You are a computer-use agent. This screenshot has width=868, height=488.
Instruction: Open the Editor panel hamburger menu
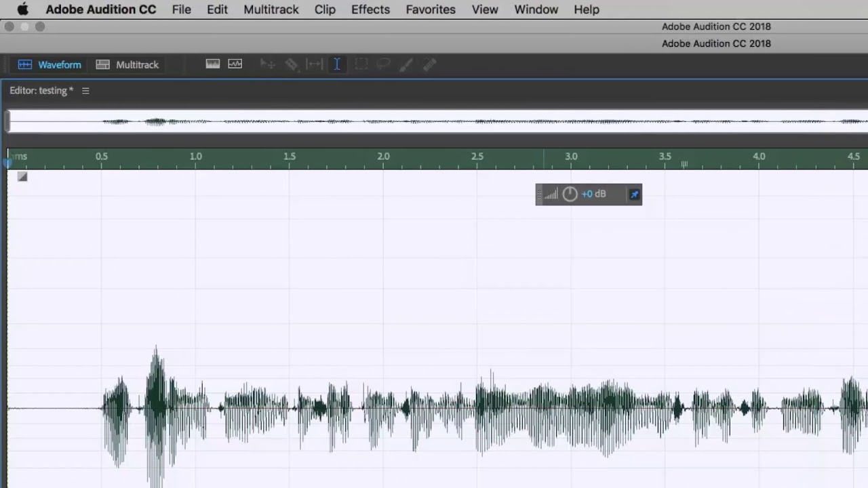click(x=85, y=91)
